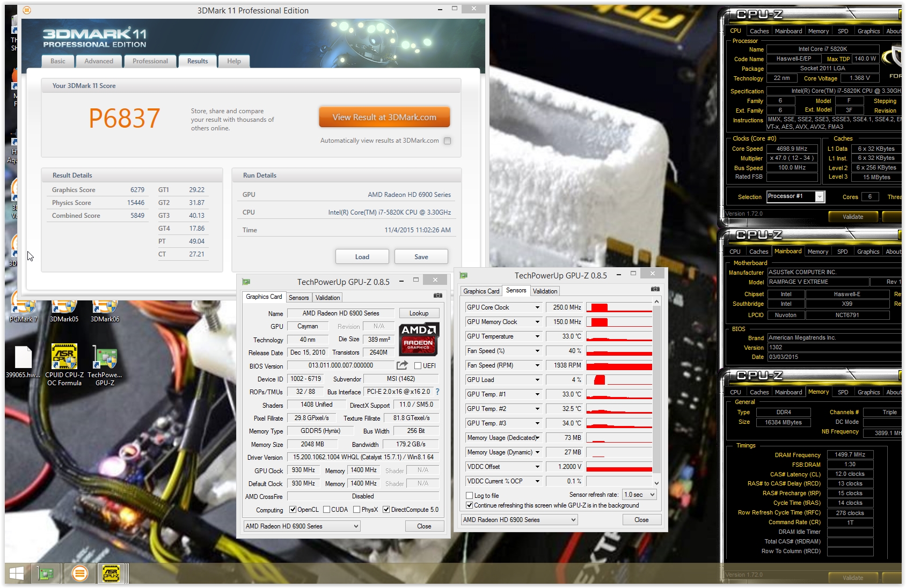Close the GPU-Z Graphics Card window via Close

point(424,526)
